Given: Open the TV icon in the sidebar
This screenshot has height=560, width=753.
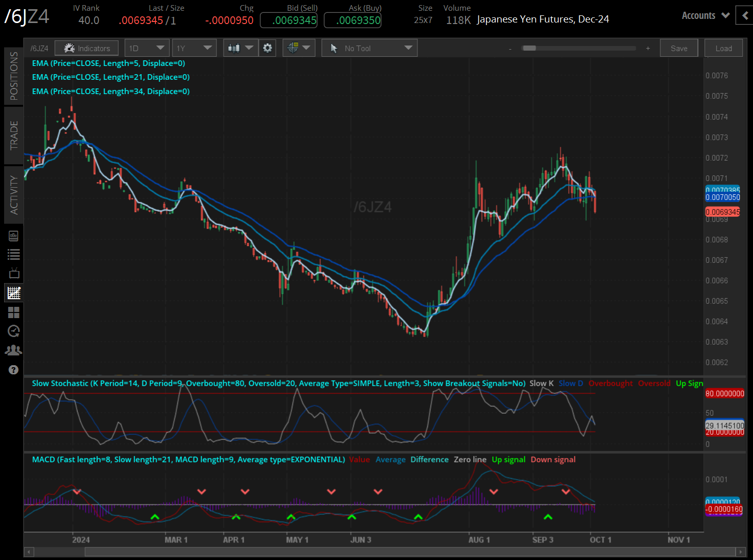Looking at the screenshot, I should pos(14,273).
